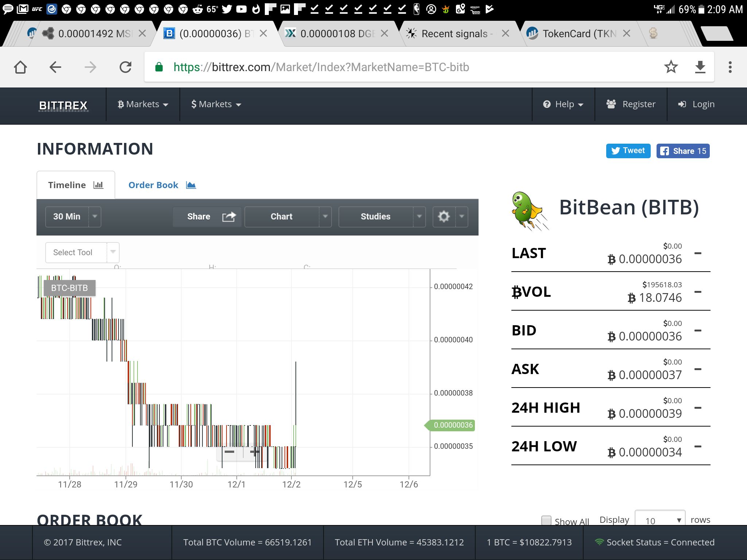Go back with the back arrow
The height and width of the screenshot is (560, 747).
55,67
